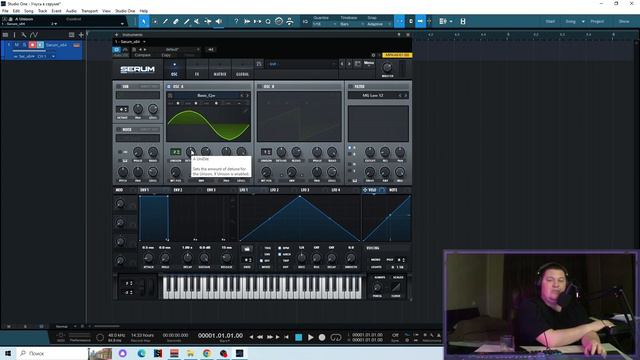Open the Studio One menu
640x360 pixels.
(x=125, y=11)
